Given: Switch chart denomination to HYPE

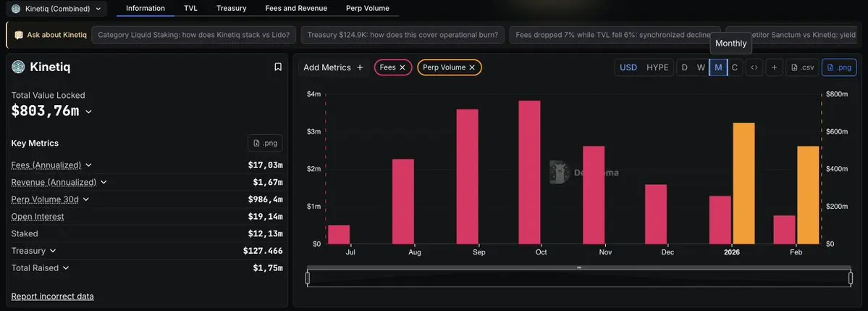Looking at the screenshot, I should pyautogui.click(x=657, y=67).
